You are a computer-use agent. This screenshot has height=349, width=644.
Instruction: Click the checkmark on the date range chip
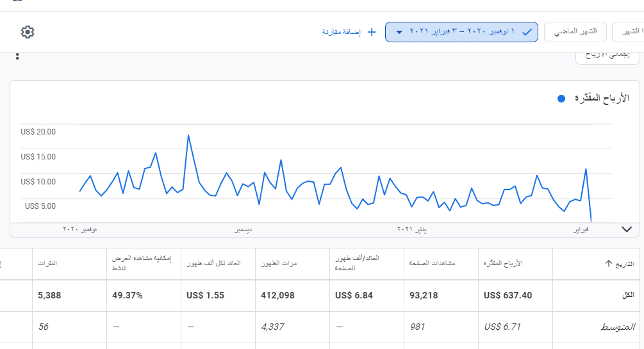pos(527,31)
